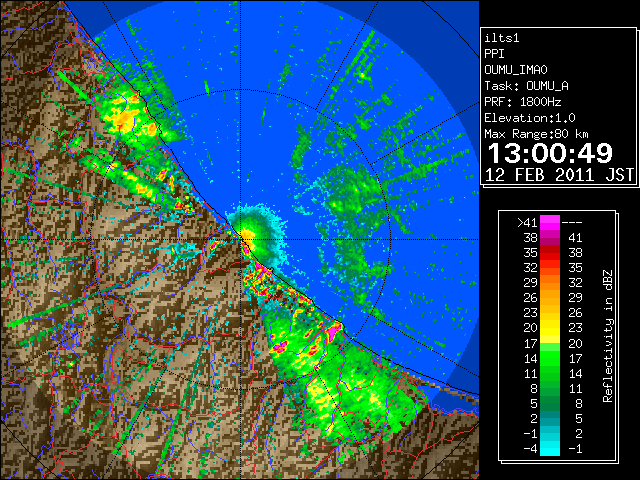
Task: Click the green 11–14 dBZ legend swatch
Action: pos(550,373)
